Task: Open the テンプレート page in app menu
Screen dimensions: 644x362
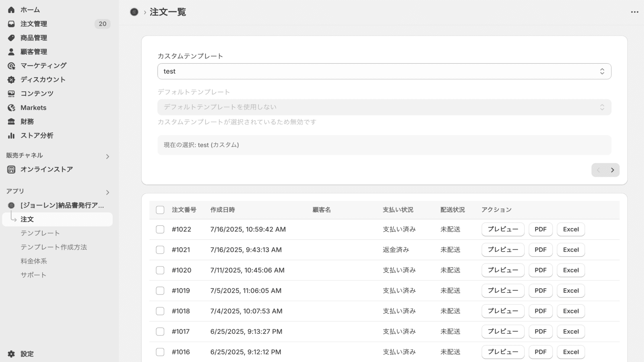Action: tap(40, 233)
